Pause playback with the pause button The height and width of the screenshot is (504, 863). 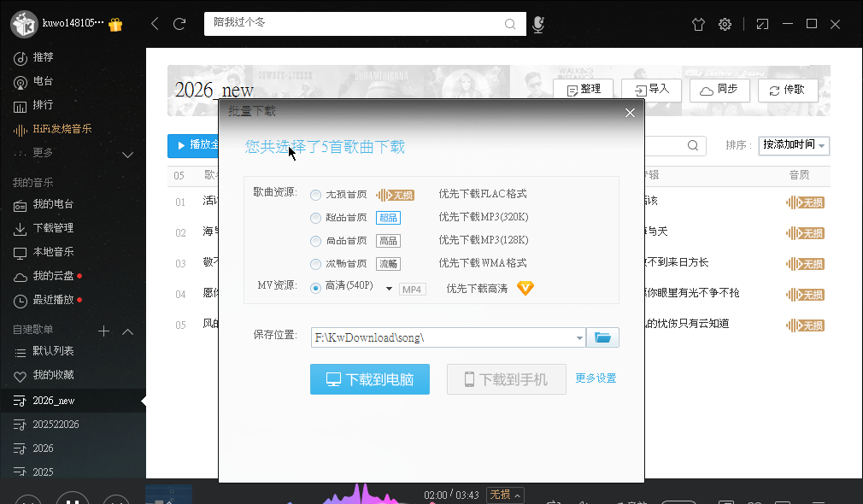coord(73,499)
